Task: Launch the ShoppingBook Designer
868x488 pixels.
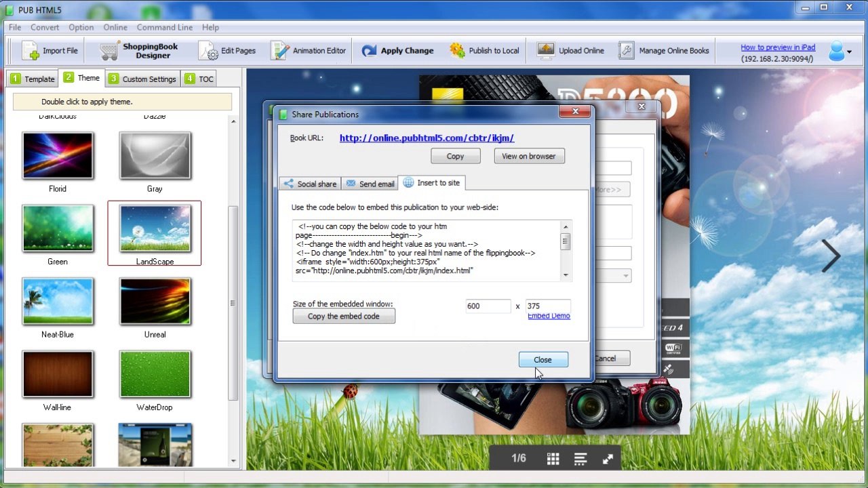Action: tap(139, 51)
